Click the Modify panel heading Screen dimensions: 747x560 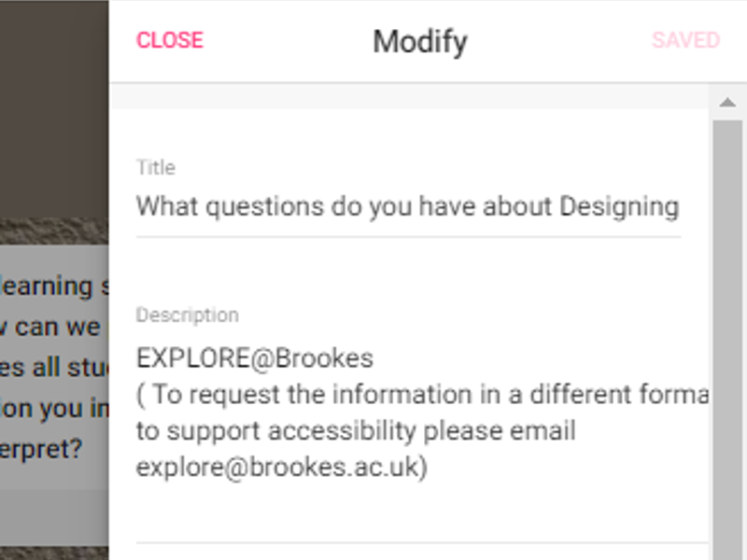tap(420, 41)
